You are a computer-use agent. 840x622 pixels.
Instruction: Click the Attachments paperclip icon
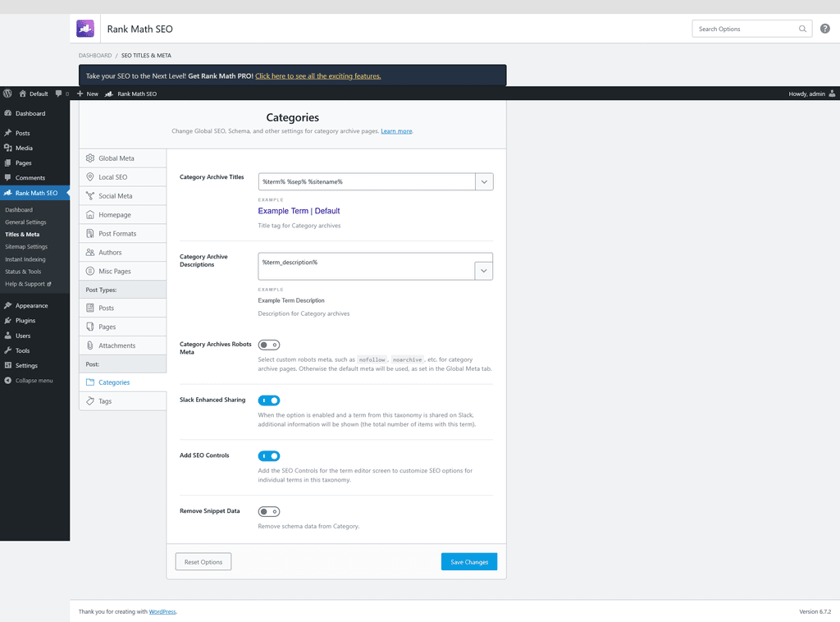(x=90, y=345)
